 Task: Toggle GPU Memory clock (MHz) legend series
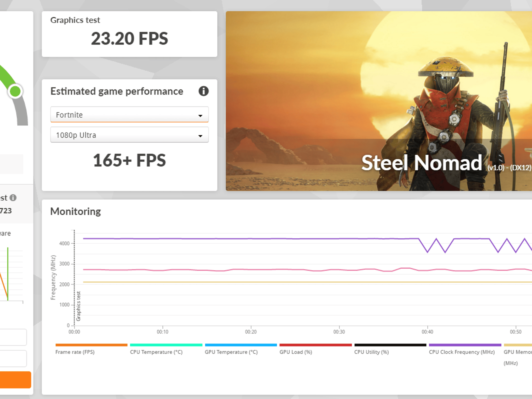tap(518, 357)
